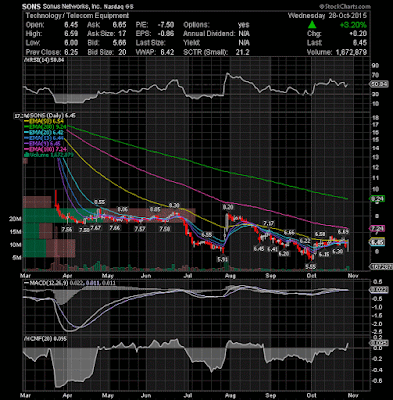Click the 6.45 last price tag on axis

coord(378,242)
